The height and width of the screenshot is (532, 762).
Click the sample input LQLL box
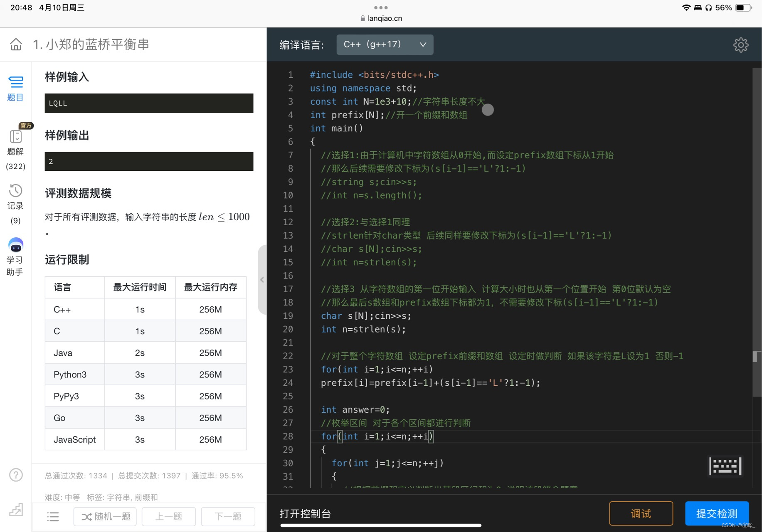click(x=149, y=103)
